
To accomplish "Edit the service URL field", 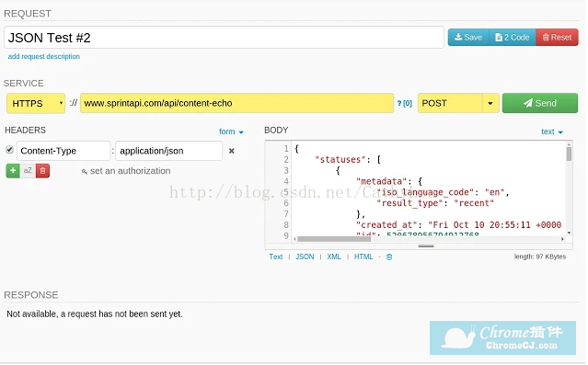I will point(236,103).
